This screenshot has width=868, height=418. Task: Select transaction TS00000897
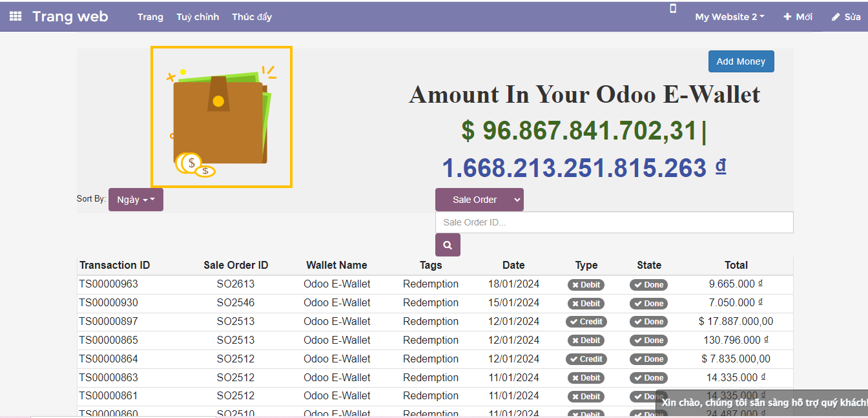(108, 321)
